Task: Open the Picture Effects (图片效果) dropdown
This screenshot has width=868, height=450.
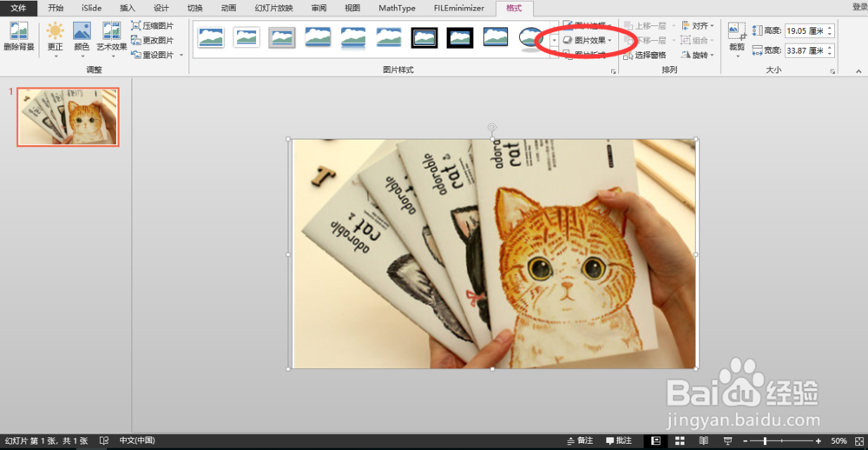Action: tap(587, 41)
